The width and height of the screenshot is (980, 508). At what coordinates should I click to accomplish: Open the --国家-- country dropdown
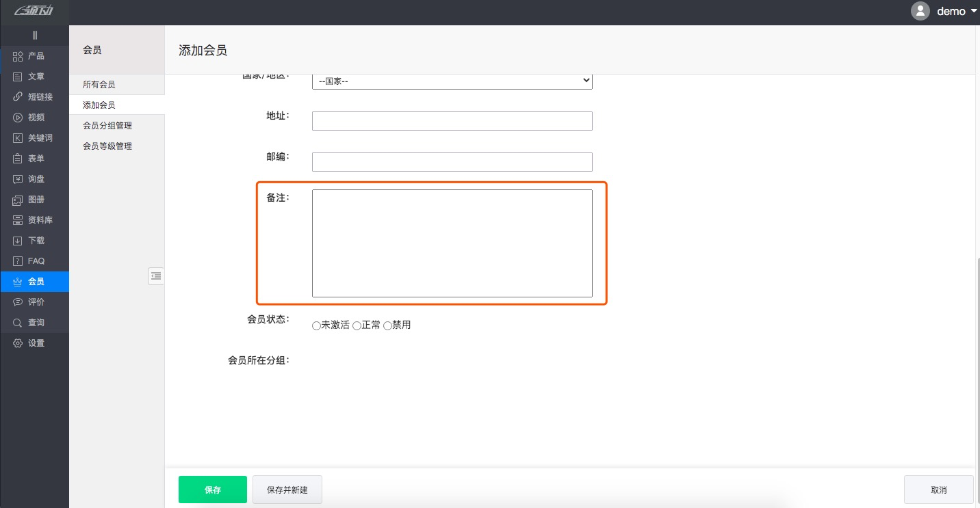click(x=452, y=80)
